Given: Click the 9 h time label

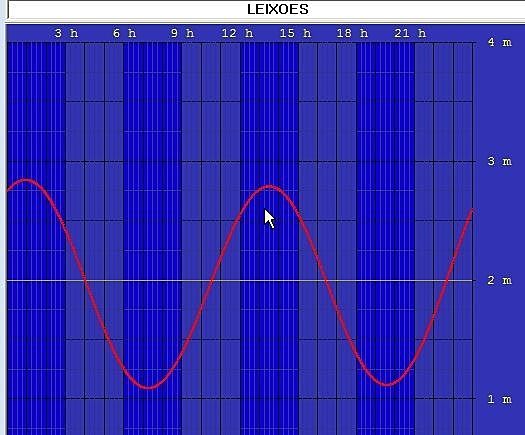Looking at the screenshot, I should [x=183, y=33].
